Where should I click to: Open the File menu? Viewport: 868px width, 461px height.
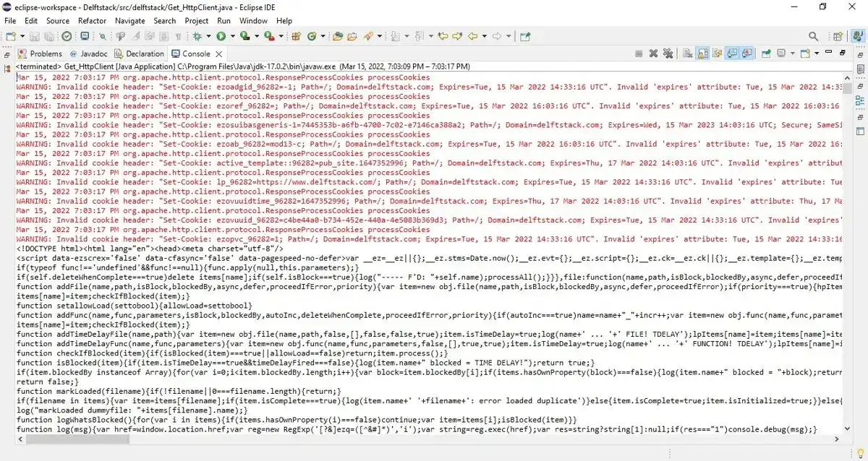(x=10, y=21)
